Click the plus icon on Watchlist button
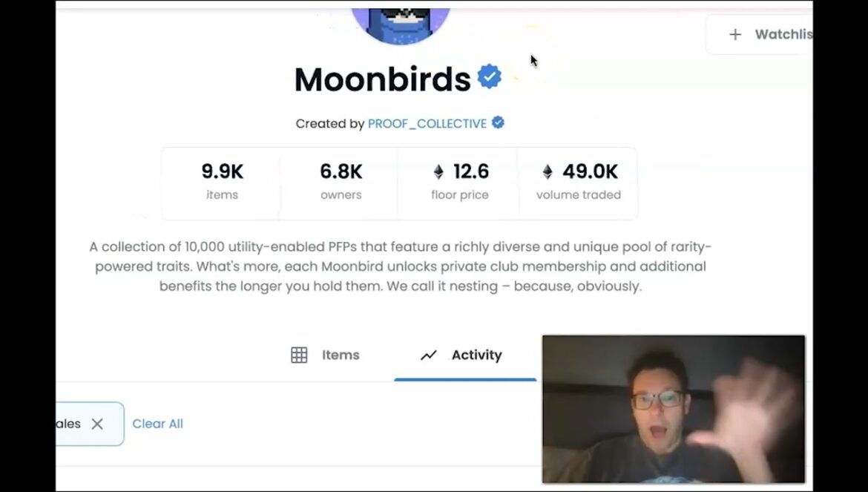The image size is (868, 492). pyautogui.click(x=735, y=34)
